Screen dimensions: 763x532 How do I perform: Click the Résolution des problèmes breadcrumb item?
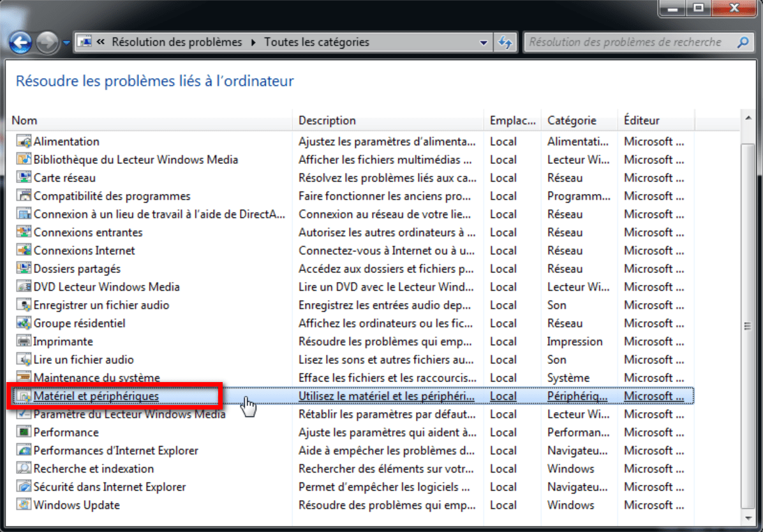pyautogui.click(x=176, y=41)
